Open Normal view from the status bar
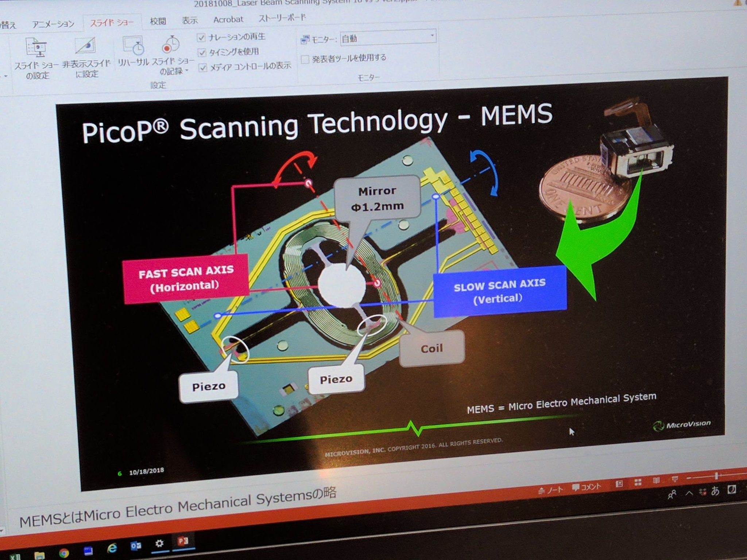Viewport: 747px width, 560px height. [619, 484]
